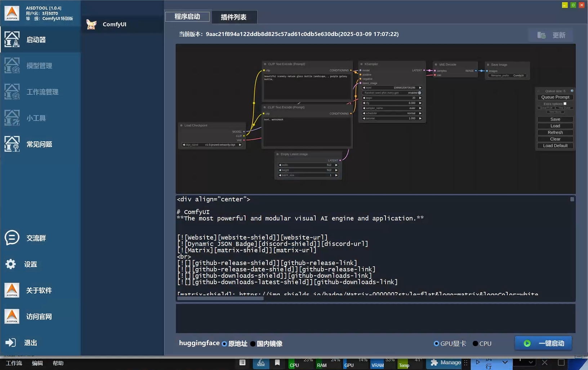This screenshot has width=588, height=370.
Task: Click the Temp temperature monitor
Action: [411, 363]
